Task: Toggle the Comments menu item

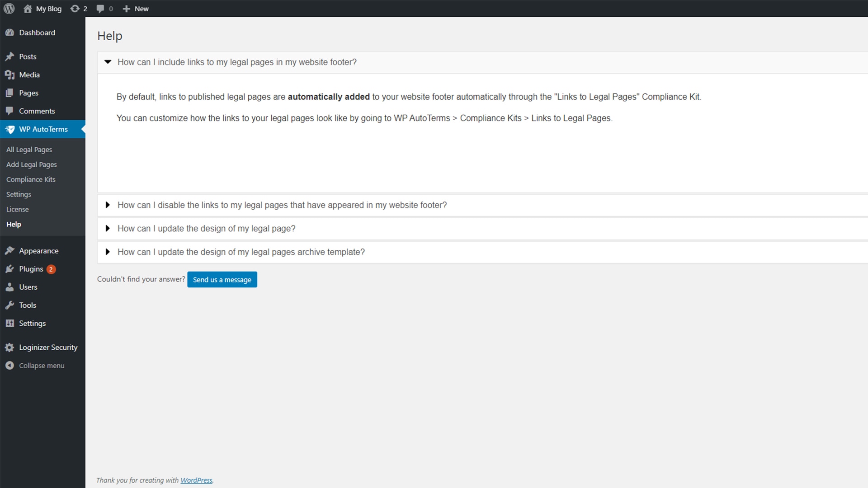Action: tap(36, 111)
